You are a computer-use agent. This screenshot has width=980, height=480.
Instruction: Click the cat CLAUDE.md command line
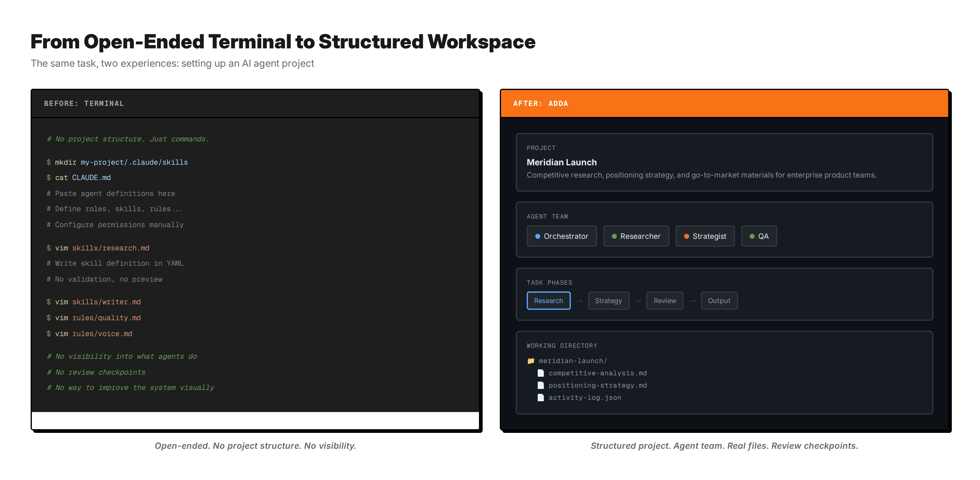coord(79,178)
